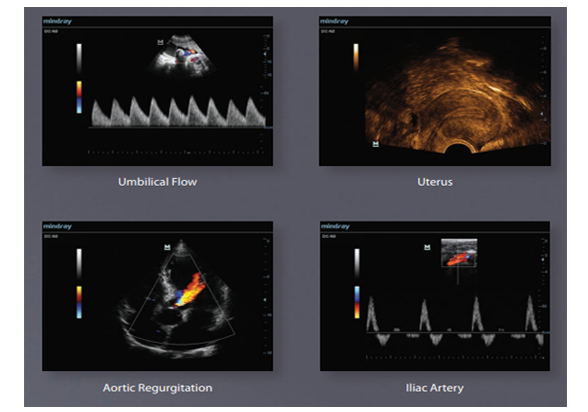Image resolution: width=588 pixels, height=412 pixels.
Task: Click the DC-N3 label in the Umbilical Flow image
Action: [51, 31]
